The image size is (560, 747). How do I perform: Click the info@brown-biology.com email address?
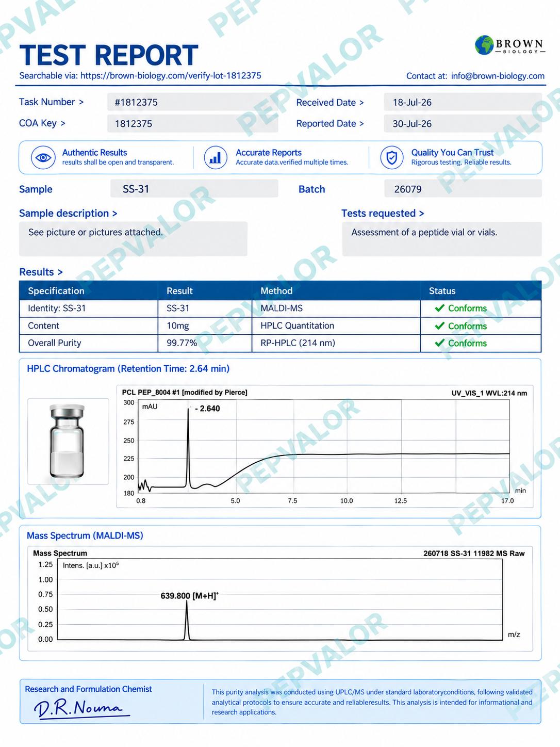pos(498,76)
